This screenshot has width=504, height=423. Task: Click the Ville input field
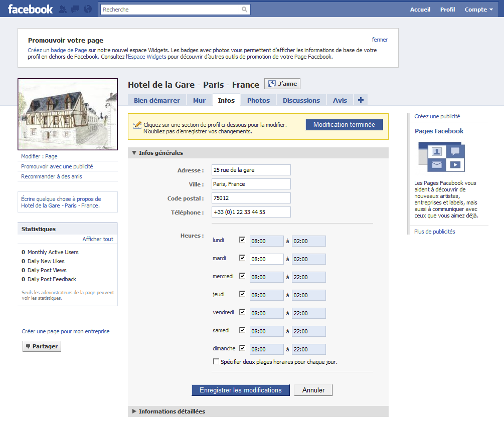pyautogui.click(x=251, y=184)
